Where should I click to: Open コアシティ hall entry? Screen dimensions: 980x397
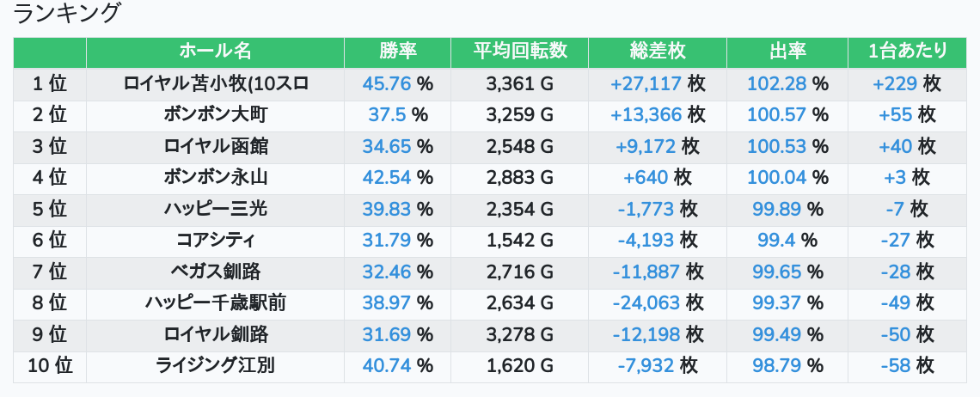215,241
